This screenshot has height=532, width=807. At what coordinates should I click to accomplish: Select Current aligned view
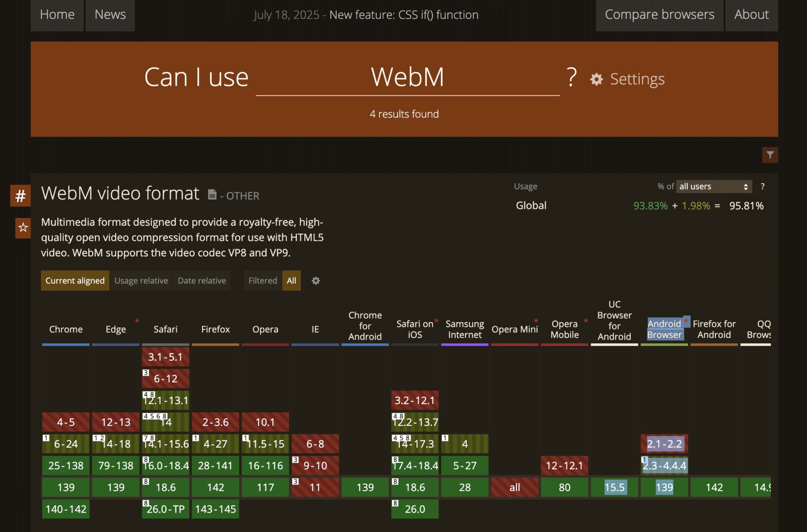75,281
